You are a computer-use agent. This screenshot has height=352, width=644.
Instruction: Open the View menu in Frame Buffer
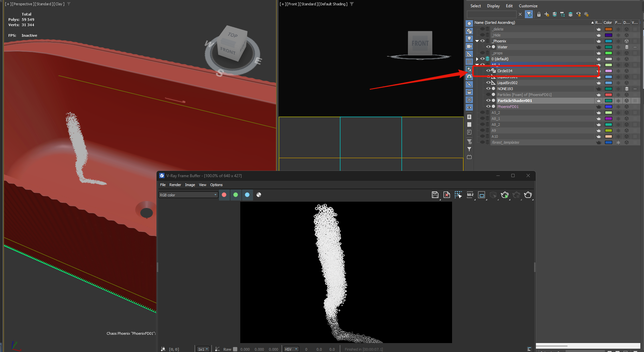pyautogui.click(x=203, y=185)
